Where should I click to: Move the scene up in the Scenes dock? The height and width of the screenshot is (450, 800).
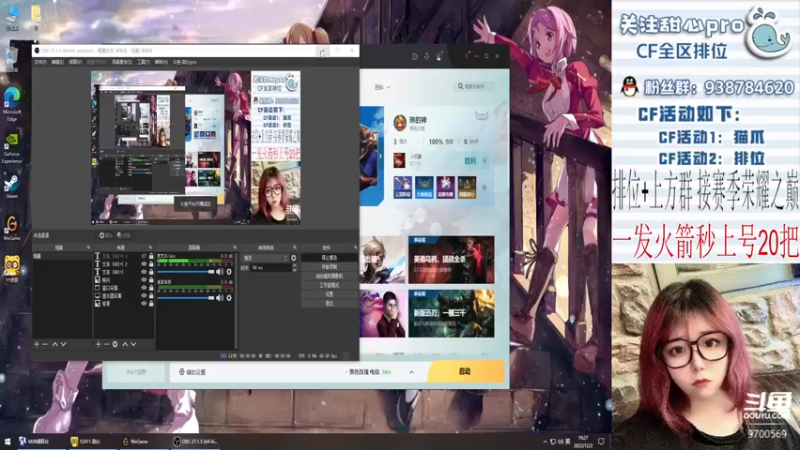tap(55, 344)
